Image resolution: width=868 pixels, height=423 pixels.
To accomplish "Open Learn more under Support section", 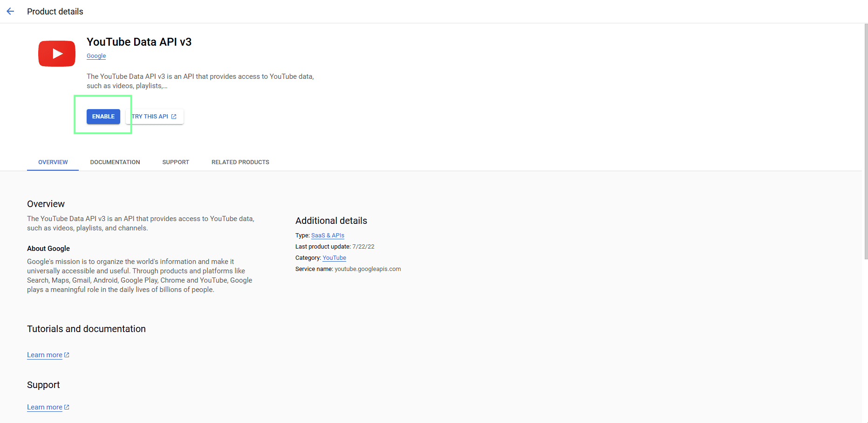I will pyautogui.click(x=45, y=407).
